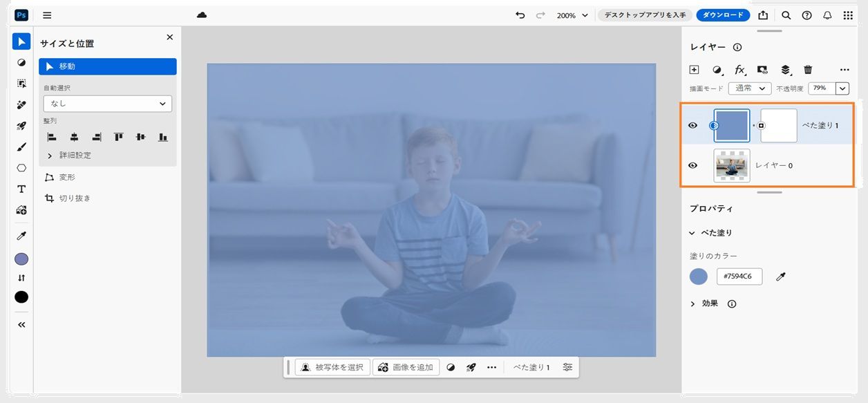Open Layers panel more options menu
Screen dimensions: 868x403
845,70
